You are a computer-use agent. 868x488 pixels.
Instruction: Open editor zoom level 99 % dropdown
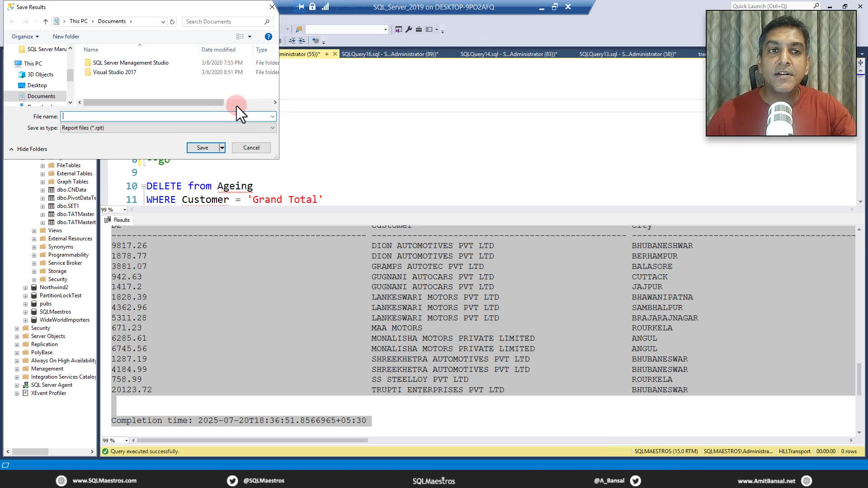coord(125,210)
